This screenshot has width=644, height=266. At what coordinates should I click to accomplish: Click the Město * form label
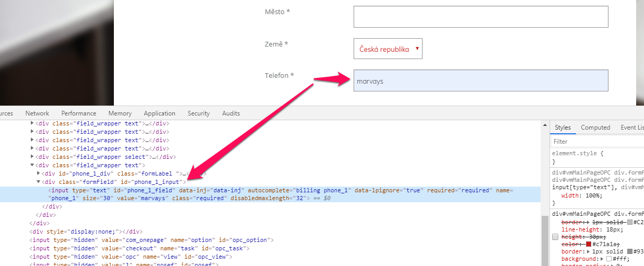click(277, 11)
